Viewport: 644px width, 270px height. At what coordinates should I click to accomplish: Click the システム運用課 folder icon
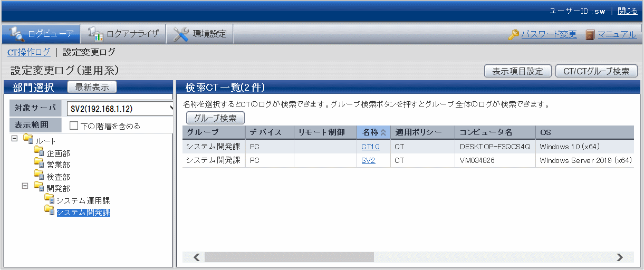[x=50, y=199]
